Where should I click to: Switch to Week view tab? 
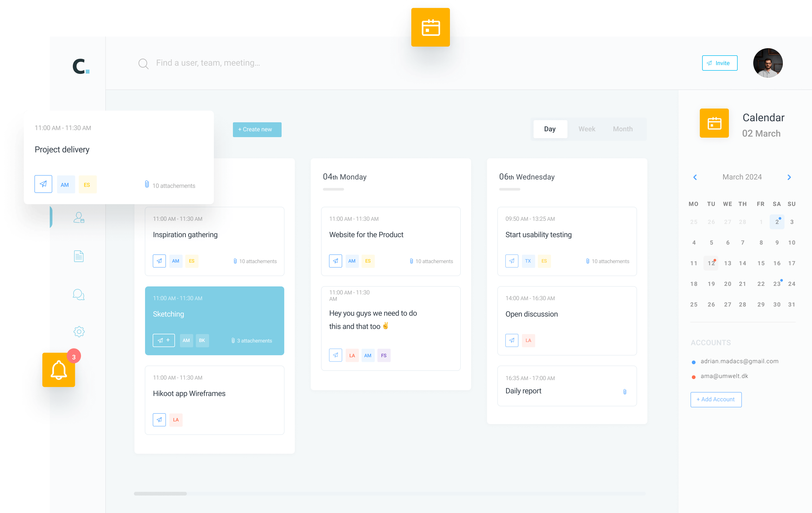pyautogui.click(x=587, y=129)
